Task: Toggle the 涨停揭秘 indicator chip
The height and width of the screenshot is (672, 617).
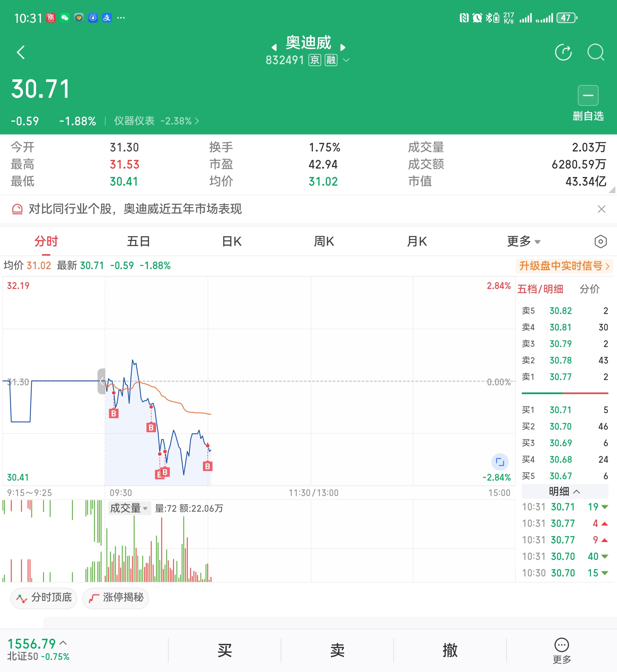Action: click(115, 598)
